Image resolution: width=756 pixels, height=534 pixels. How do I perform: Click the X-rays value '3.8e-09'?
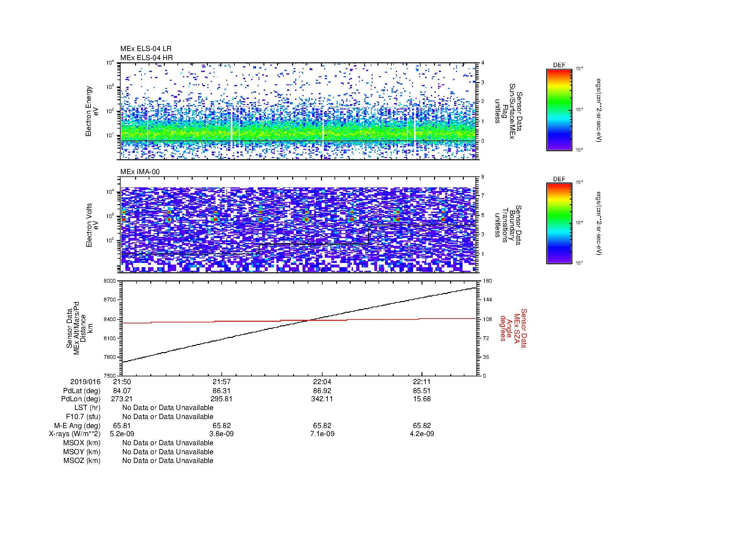(x=222, y=434)
